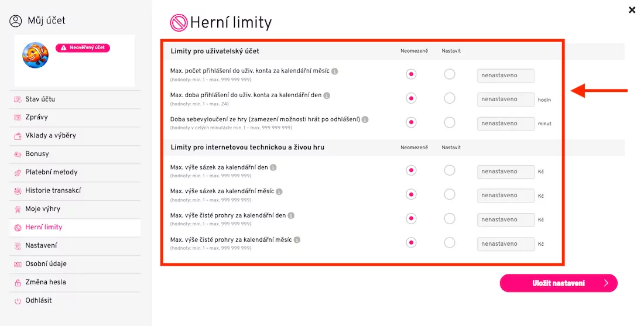This screenshot has width=644, height=326.
Task: Select Neomezeně for max. čisté prohry za den
Action: (x=411, y=218)
